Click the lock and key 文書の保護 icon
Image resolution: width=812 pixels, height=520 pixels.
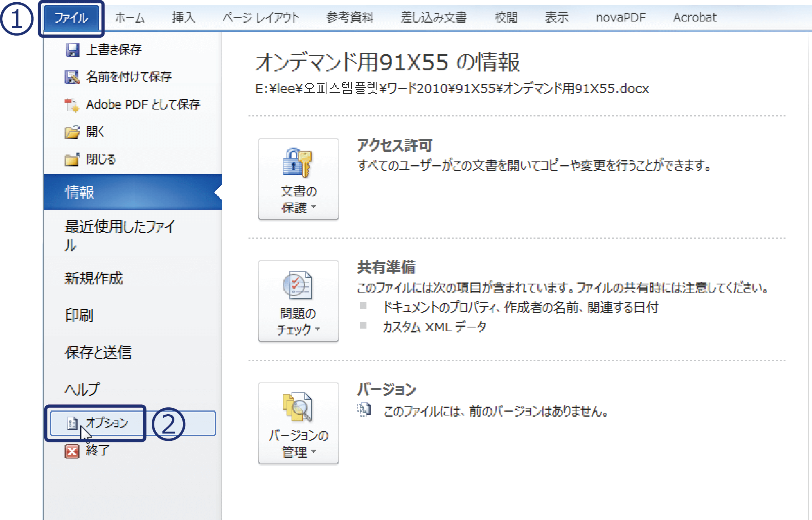click(x=298, y=163)
